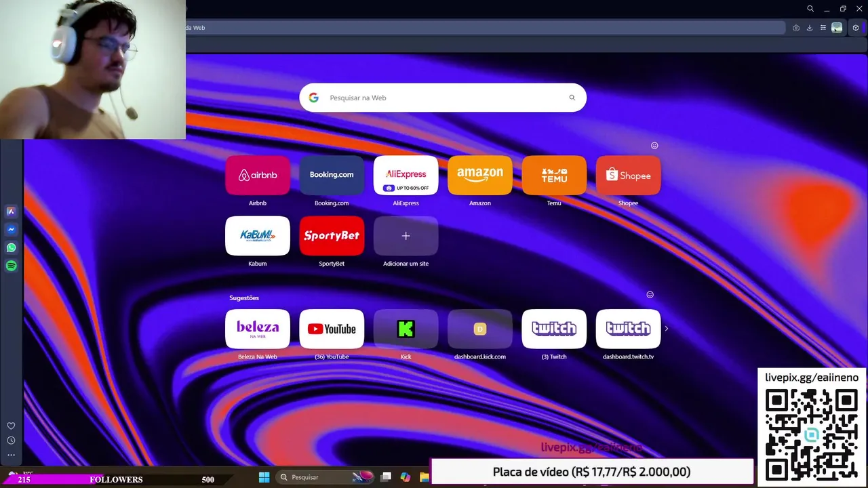Open the downloads icon in the toolbar

pyautogui.click(x=810, y=28)
